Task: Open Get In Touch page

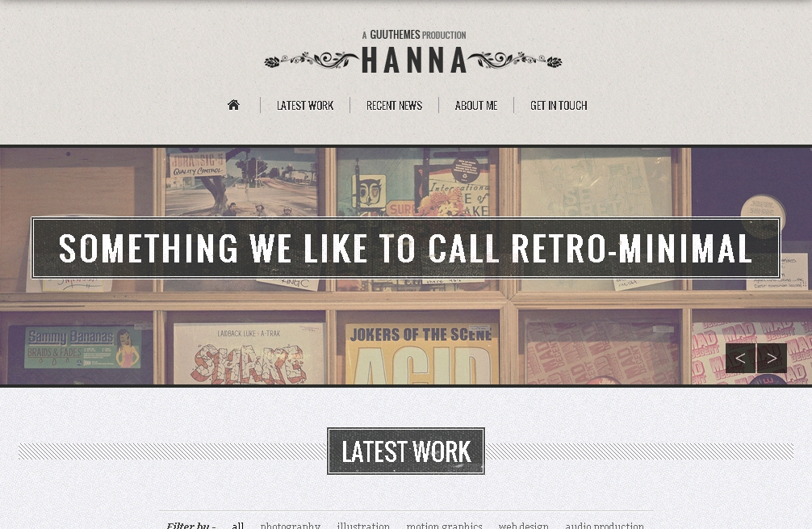Action: [x=559, y=105]
